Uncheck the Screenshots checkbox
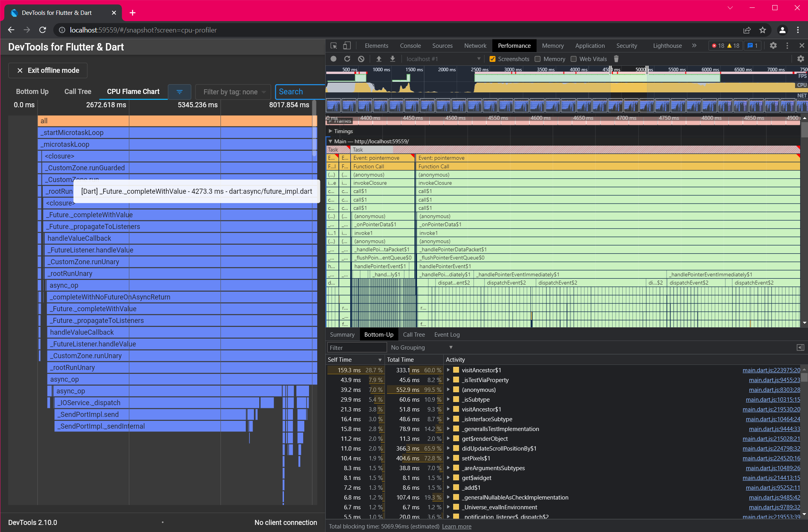 pos(492,59)
